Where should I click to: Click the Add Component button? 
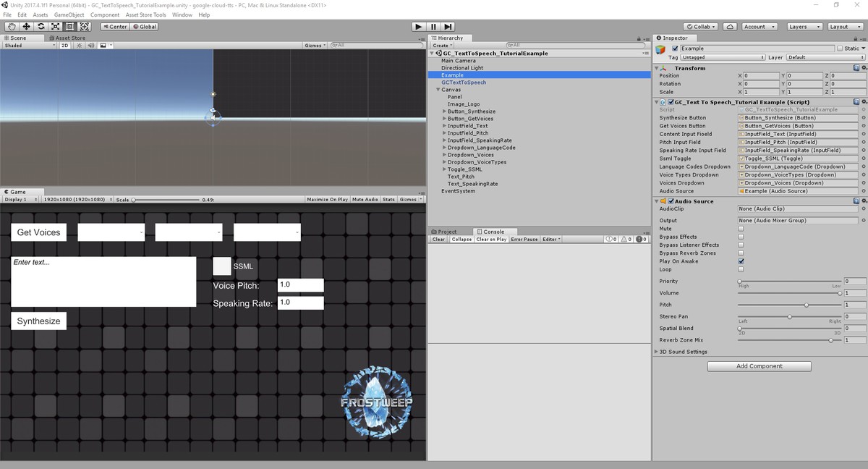click(x=759, y=366)
